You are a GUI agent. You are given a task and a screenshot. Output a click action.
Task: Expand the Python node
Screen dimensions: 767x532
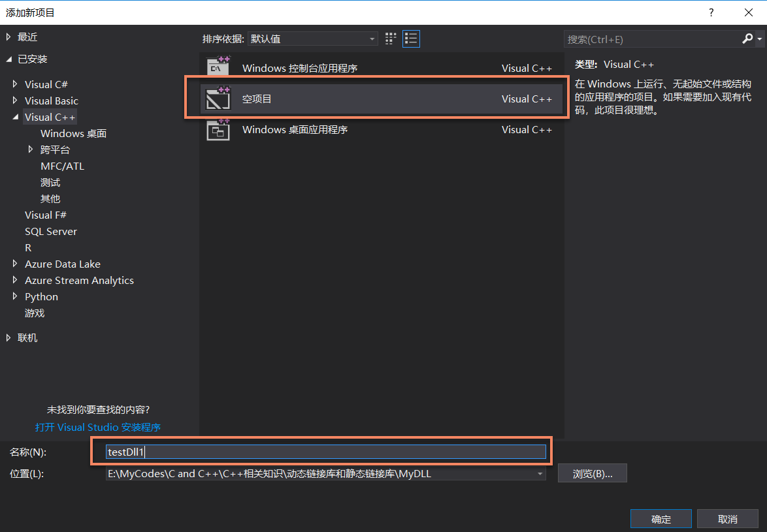click(15, 296)
